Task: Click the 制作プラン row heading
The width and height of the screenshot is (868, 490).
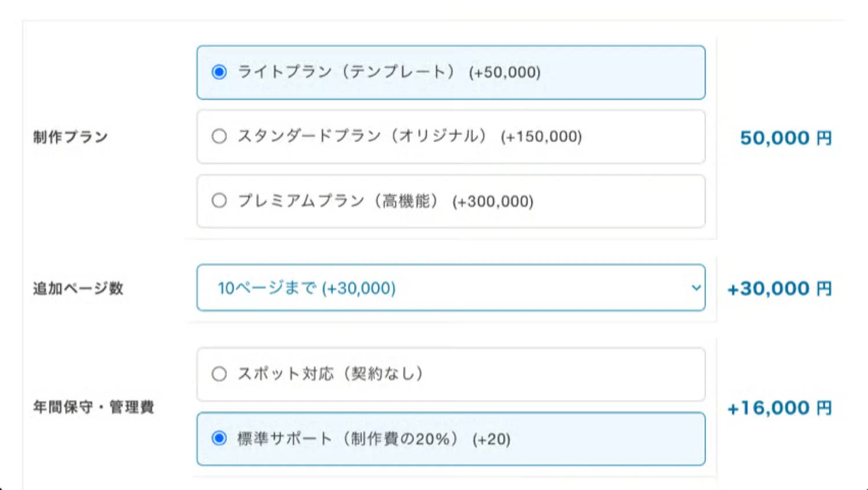Action: (71, 137)
